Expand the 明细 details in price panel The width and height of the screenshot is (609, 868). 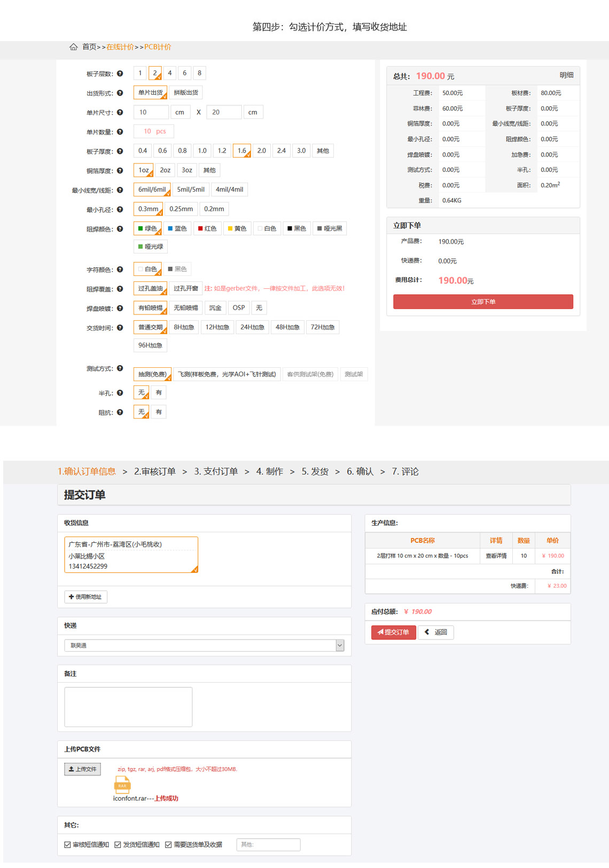tap(566, 75)
